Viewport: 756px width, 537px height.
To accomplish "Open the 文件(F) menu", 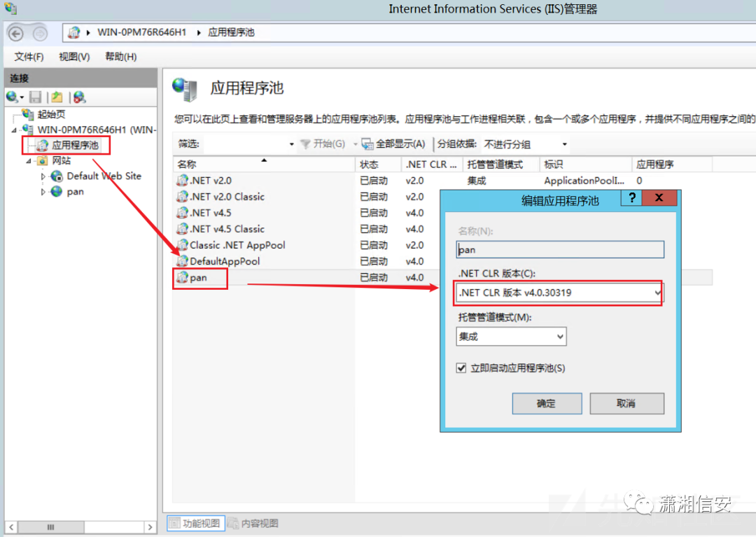I will [28, 57].
